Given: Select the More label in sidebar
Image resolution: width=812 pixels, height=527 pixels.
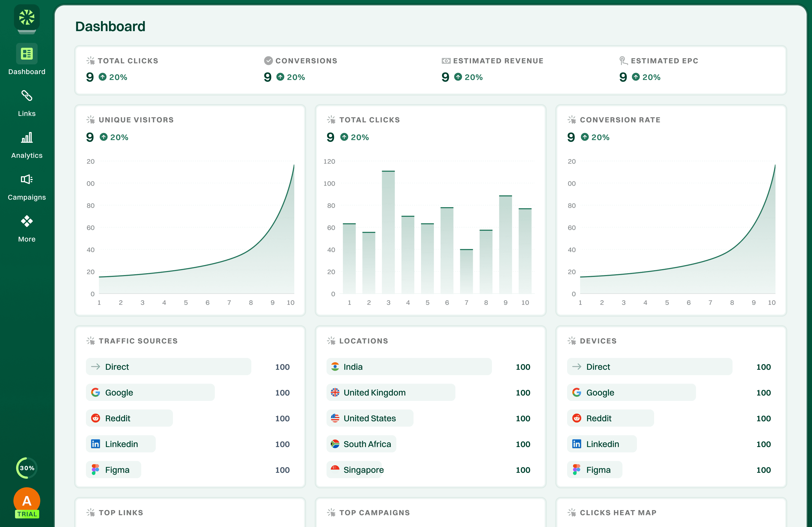Looking at the screenshot, I should [27, 239].
